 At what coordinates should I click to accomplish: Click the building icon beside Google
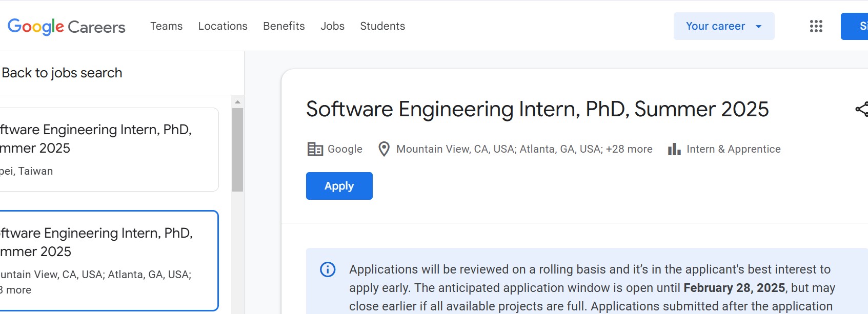tap(315, 149)
